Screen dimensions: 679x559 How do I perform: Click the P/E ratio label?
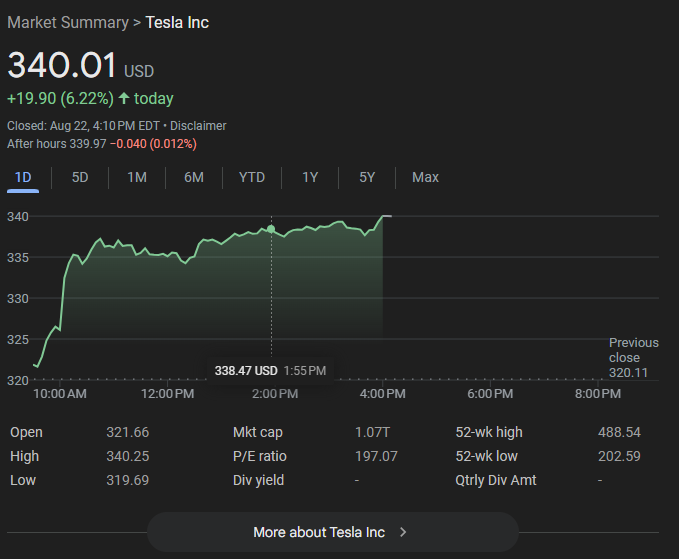coord(260,456)
